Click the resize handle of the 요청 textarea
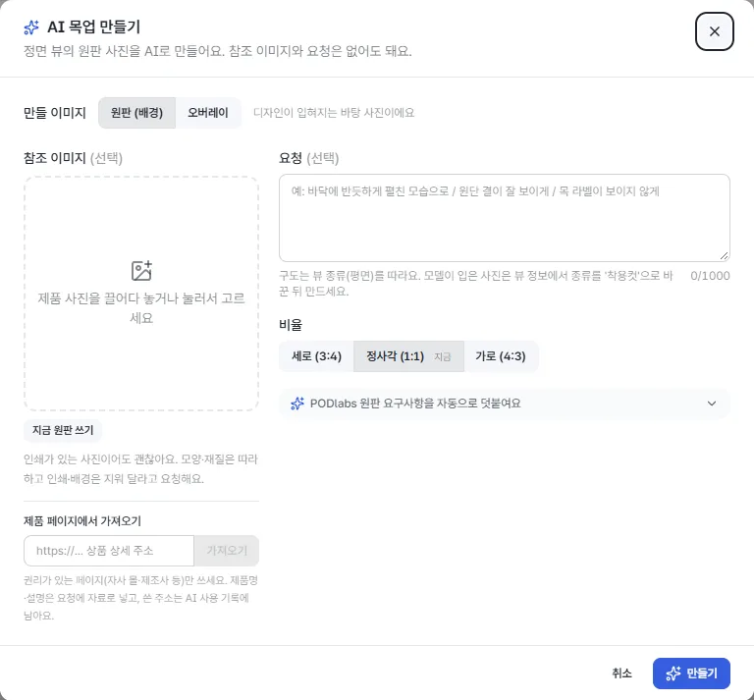 tap(725, 256)
